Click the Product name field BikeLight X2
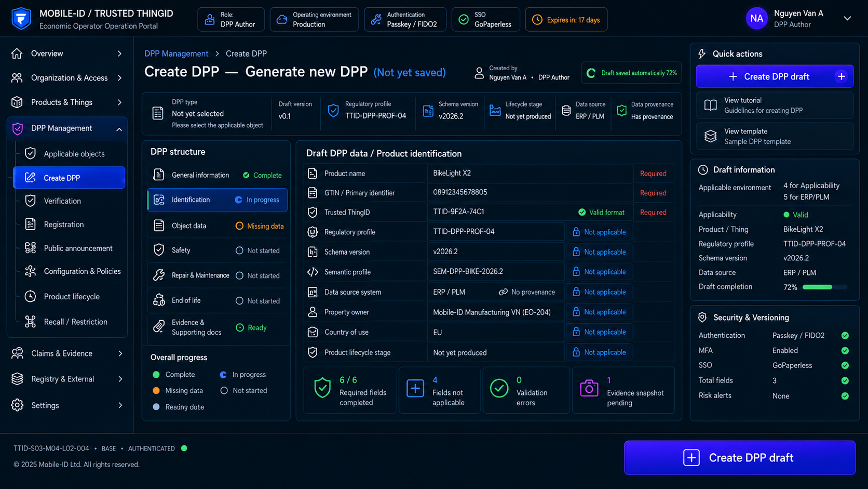 (x=530, y=173)
